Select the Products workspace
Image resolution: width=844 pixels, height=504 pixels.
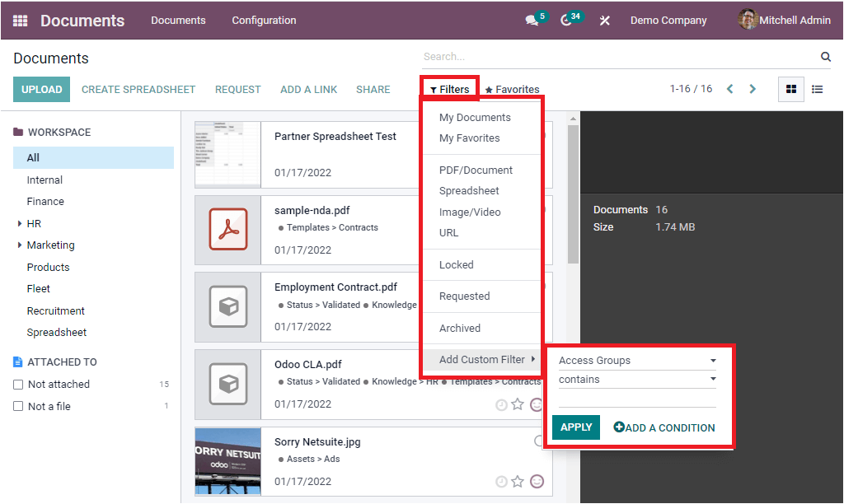(x=48, y=267)
